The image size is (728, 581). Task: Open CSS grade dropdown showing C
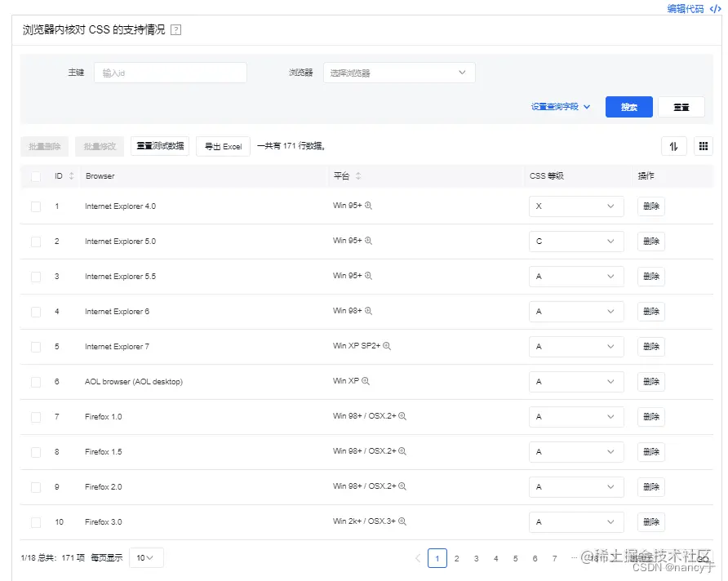click(x=576, y=242)
